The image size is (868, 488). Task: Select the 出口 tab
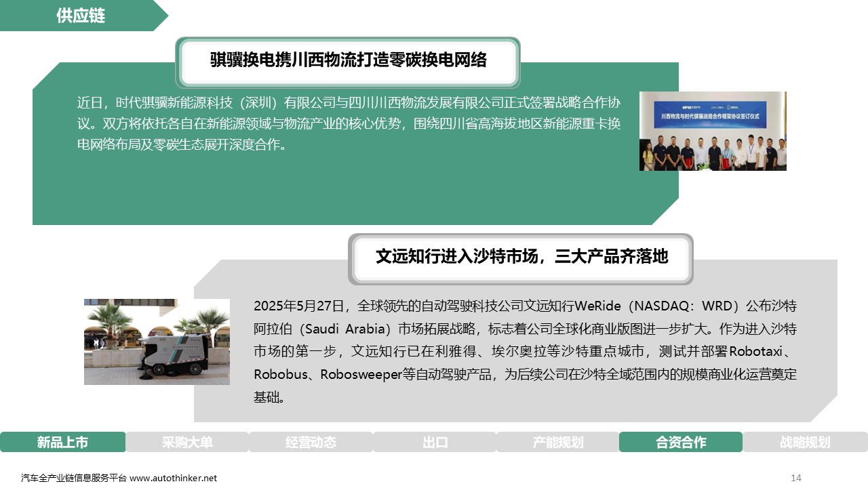point(435,443)
